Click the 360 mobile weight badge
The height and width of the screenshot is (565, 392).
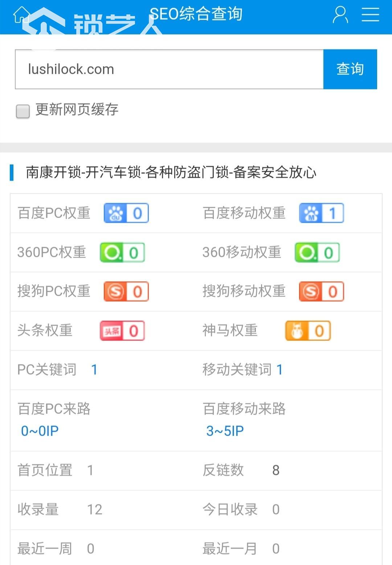(x=317, y=253)
